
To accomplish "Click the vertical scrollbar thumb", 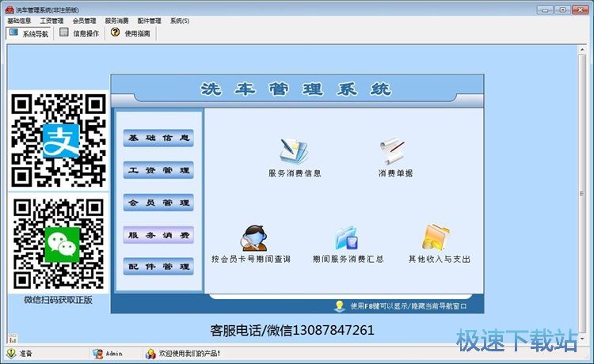I will (x=582, y=193).
